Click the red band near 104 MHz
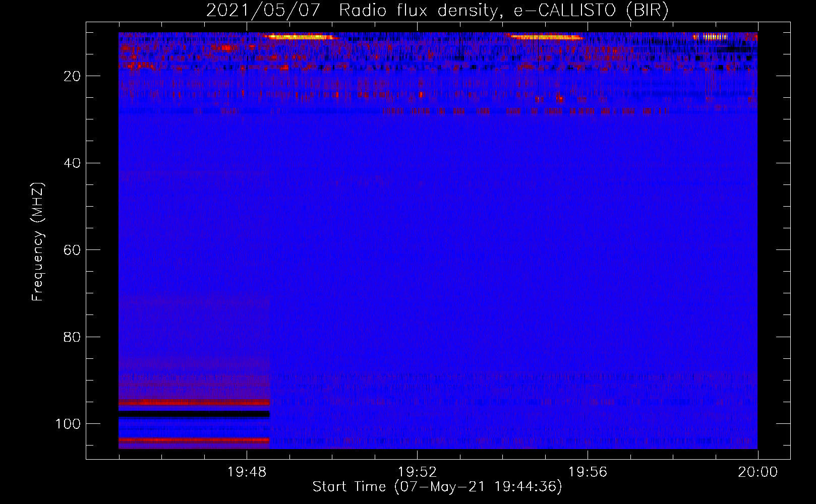Image resolution: width=816 pixels, height=504 pixels. (x=194, y=440)
